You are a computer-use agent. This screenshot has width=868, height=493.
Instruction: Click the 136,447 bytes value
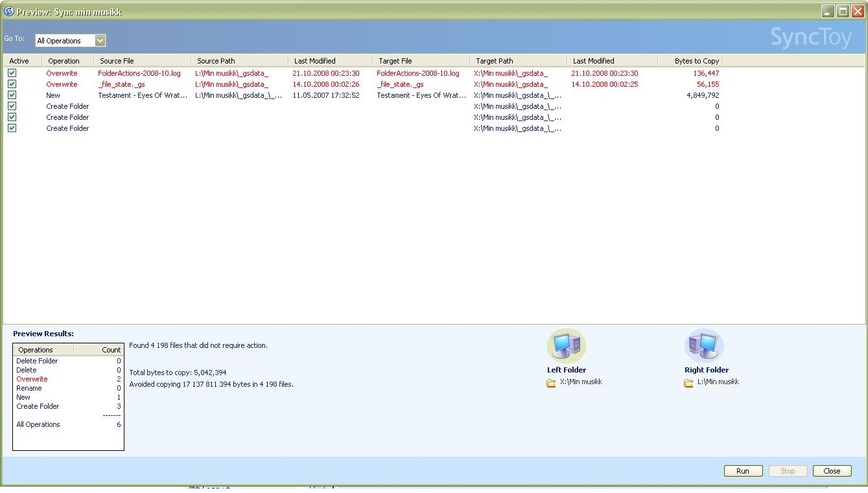pyautogui.click(x=706, y=73)
